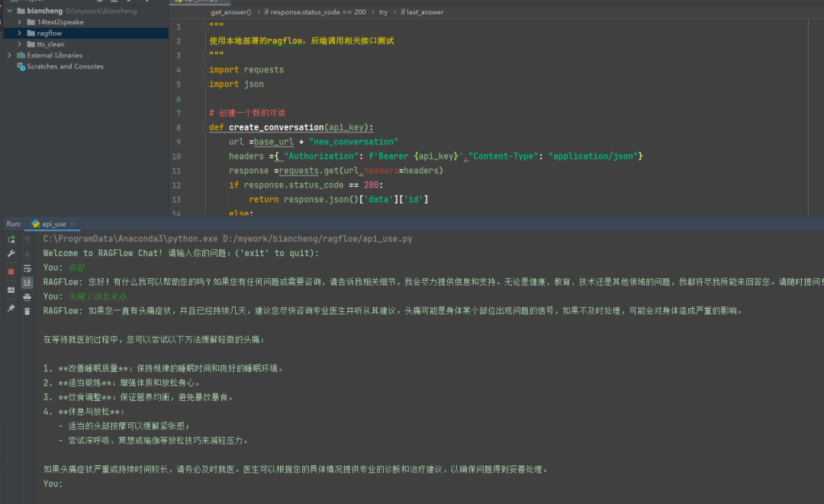Click 'if response.status_code == 200' breadcrumb
Viewport: 824px width, 504px height.
click(x=315, y=12)
